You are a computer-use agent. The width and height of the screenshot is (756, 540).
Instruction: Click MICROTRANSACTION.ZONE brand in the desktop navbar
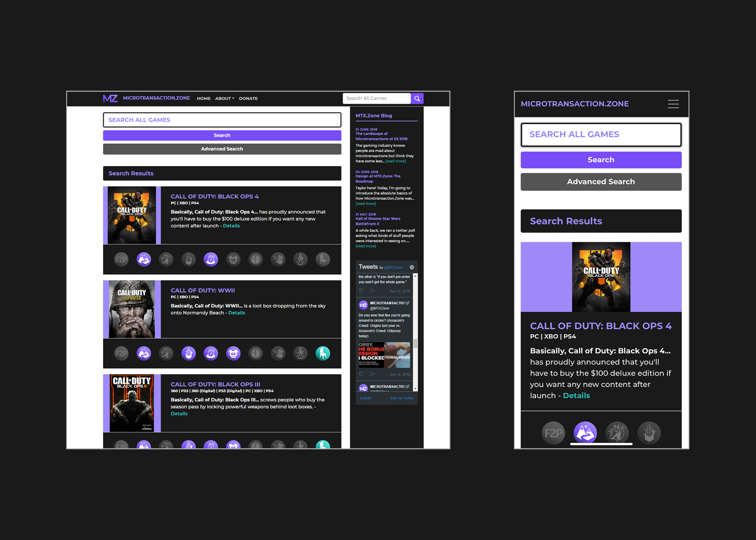coord(156,98)
